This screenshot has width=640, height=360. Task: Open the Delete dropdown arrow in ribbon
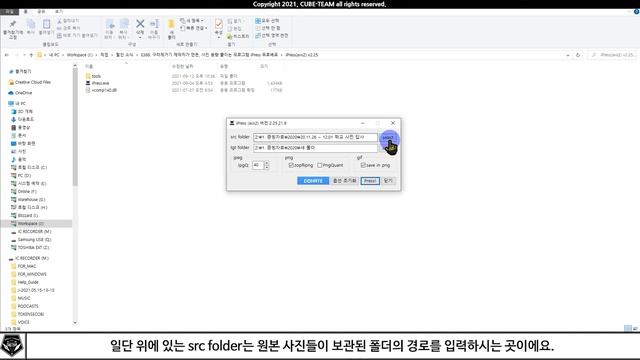tap(140, 38)
